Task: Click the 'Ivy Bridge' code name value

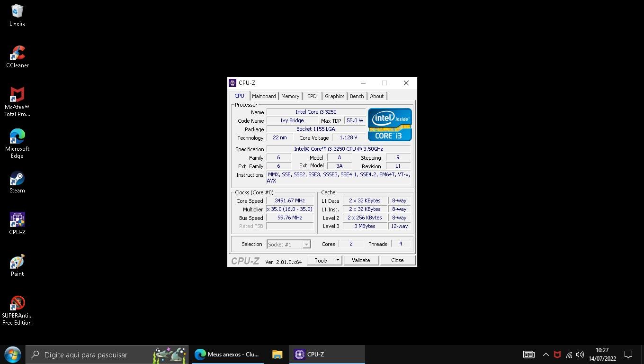Action: (x=292, y=120)
